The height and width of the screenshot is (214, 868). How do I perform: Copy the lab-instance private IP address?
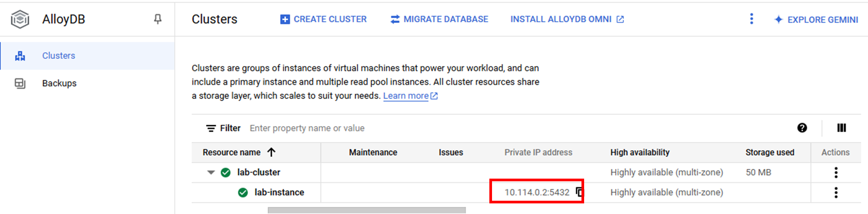pyautogui.click(x=579, y=192)
